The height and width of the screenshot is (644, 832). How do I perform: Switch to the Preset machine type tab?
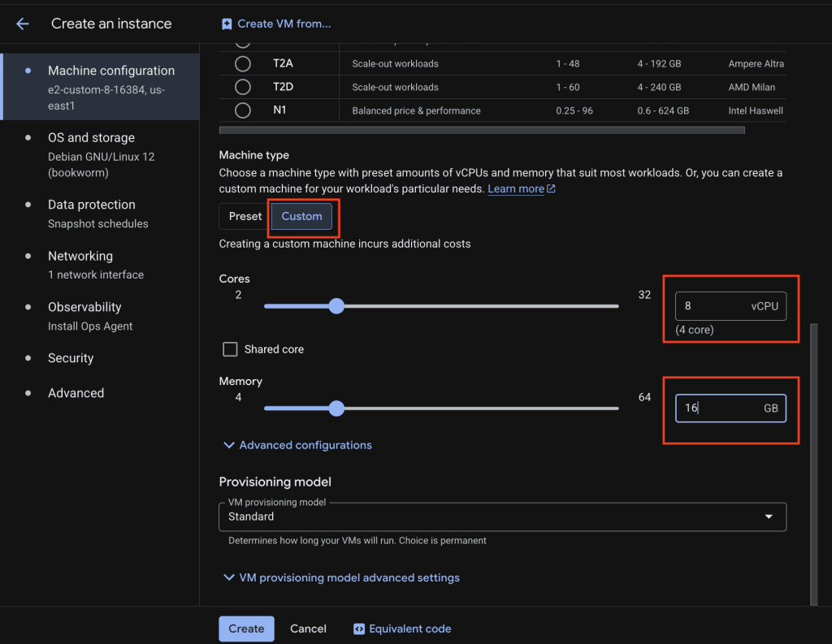pos(245,217)
